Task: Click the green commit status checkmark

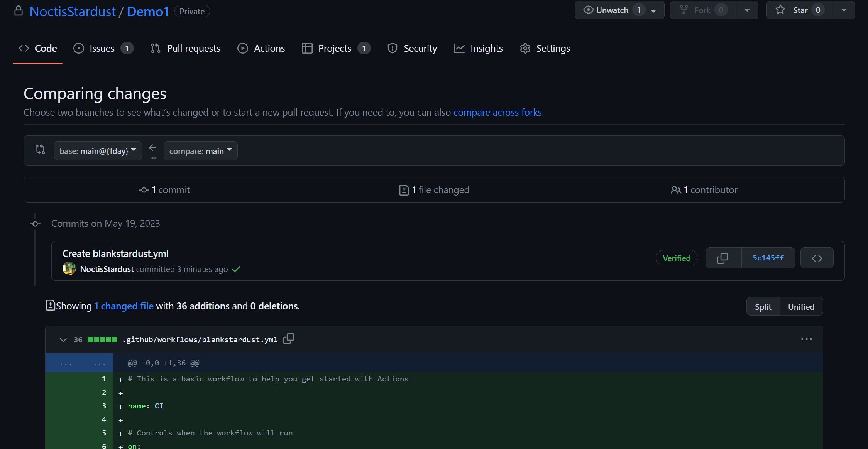Action: pyautogui.click(x=236, y=269)
